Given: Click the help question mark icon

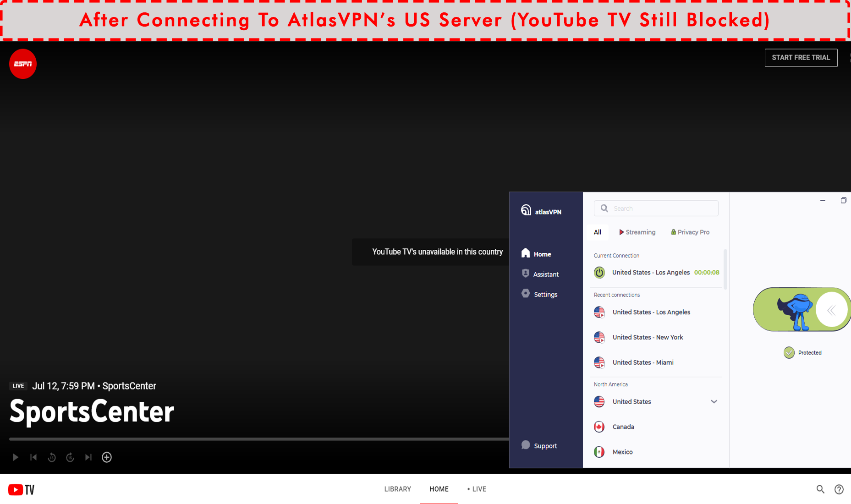Looking at the screenshot, I should pos(839,489).
